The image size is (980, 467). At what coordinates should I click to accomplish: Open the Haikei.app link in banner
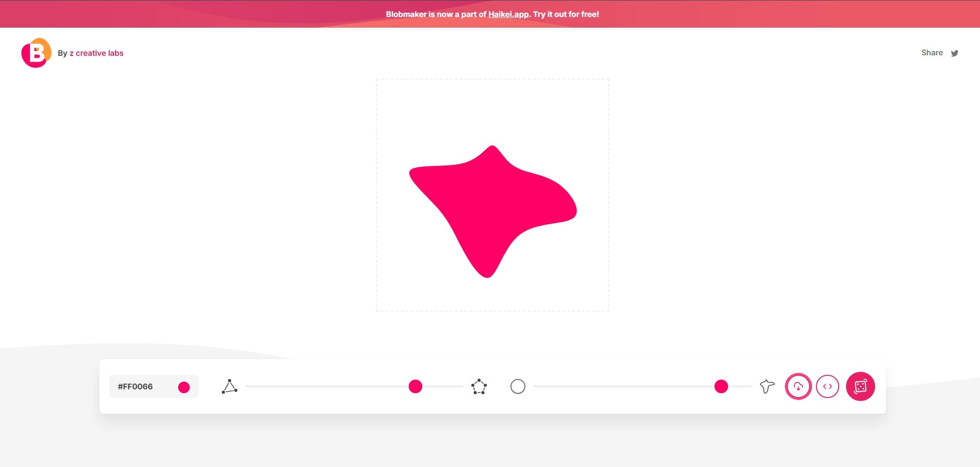tap(508, 15)
